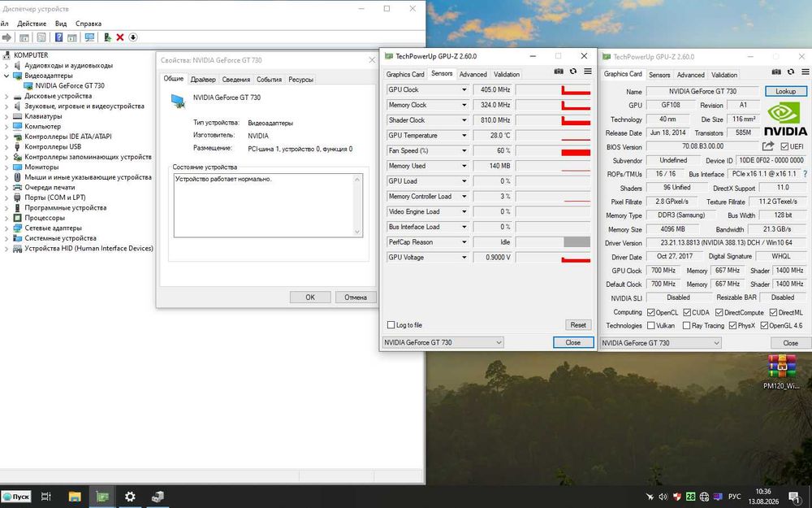
Task: Open the Fan Speed (%) sensor dropdown
Action: tap(464, 151)
